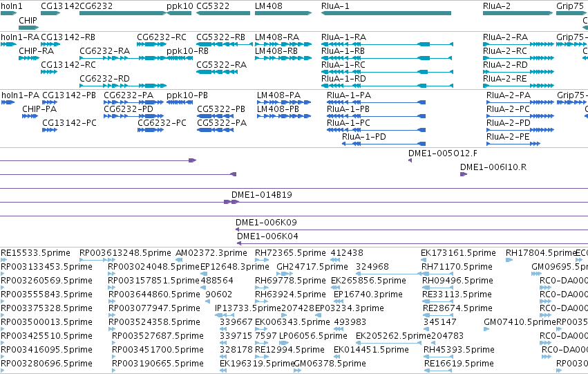Open EST RP003190665.5prime
The width and height of the screenshot is (588, 374).
[x=158, y=364]
